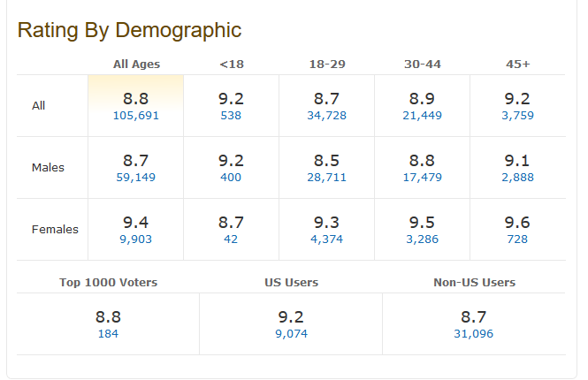Open the 105,691 all-ages vote count link

pos(136,116)
